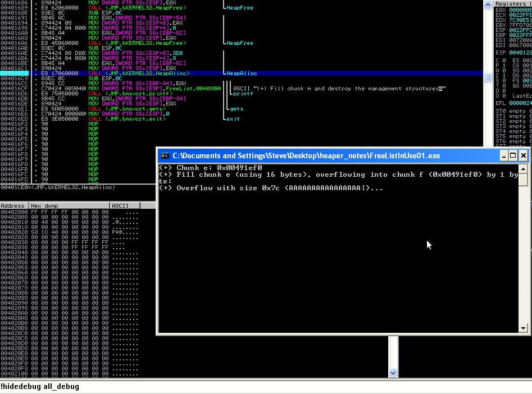The height and width of the screenshot is (394, 532).
Task: Select dump row at address 00402100
Action: [70, 374]
